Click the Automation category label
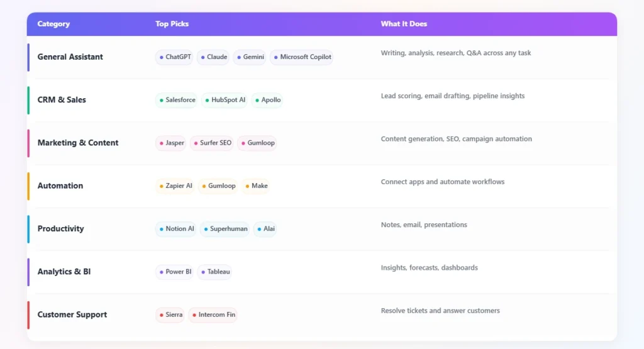 [x=60, y=186]
